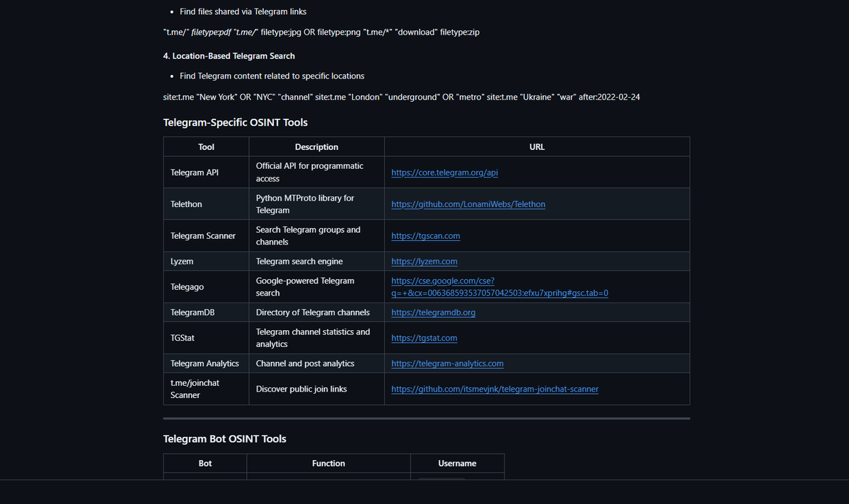
Task: Open the telegram-analytics.com link
Action: [447, 363]
